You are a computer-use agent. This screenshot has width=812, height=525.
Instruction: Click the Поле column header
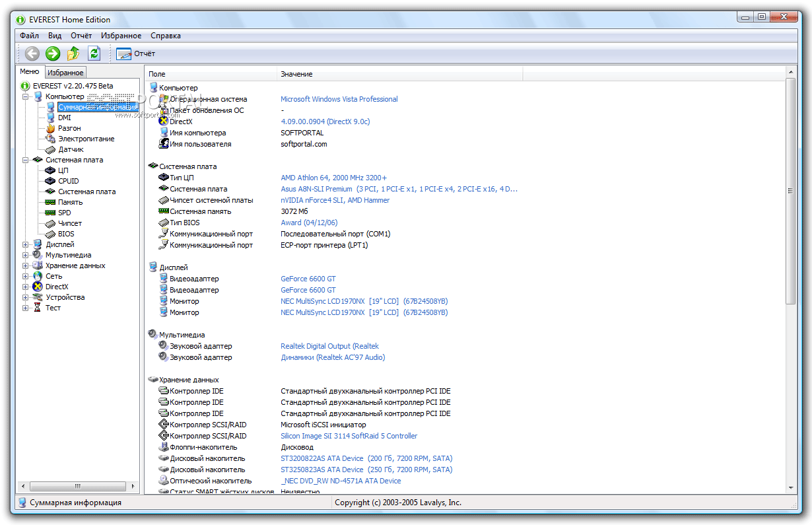(211, 74)
